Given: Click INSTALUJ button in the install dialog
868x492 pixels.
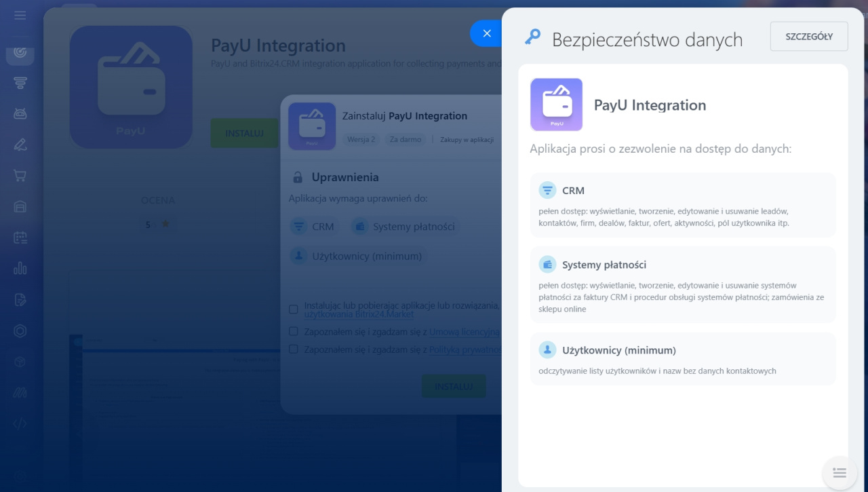Looking at the screenshot, I should pyautogui.click(x=454, y=386).
